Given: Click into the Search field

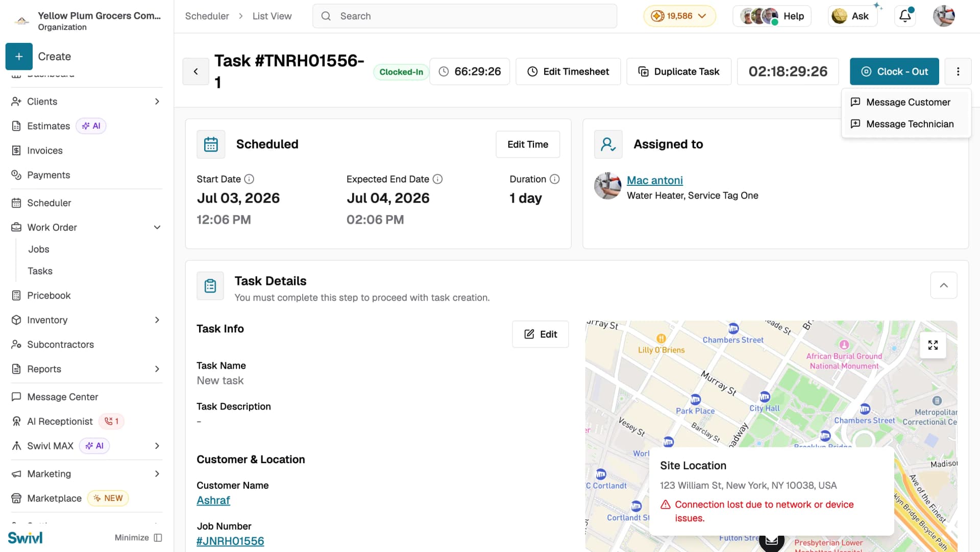Looking at the screenshot, I should point(464,16).
